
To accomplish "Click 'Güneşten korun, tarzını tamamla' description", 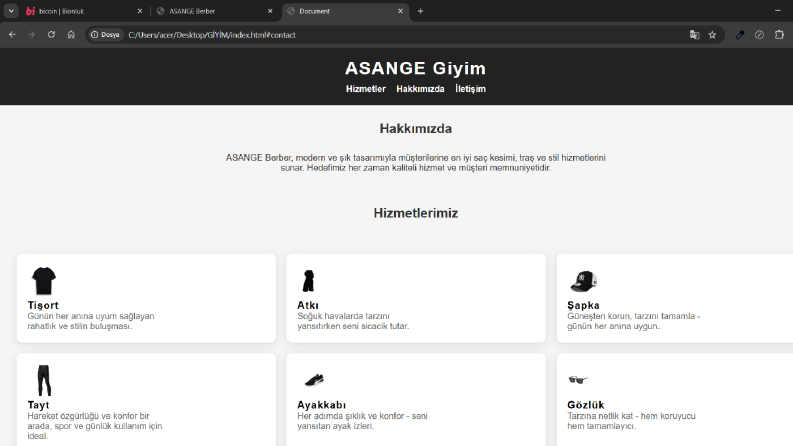I will 633,321.
